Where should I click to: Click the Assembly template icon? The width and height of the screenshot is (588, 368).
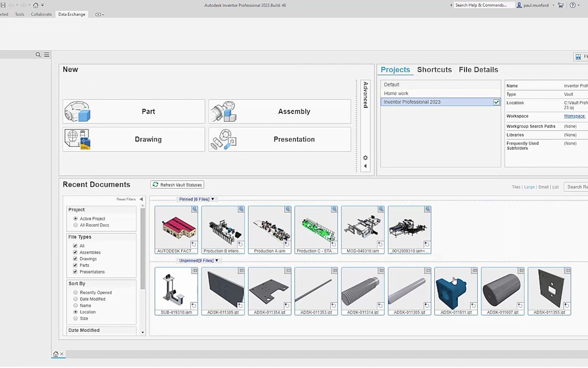click(224, 111)
